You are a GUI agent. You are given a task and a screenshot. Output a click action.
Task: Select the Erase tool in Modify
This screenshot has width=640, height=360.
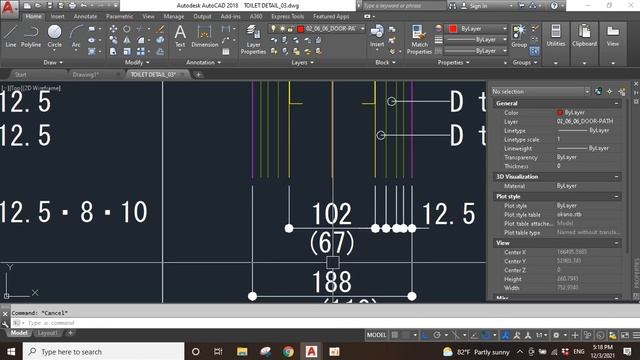(x=160, y=29)
